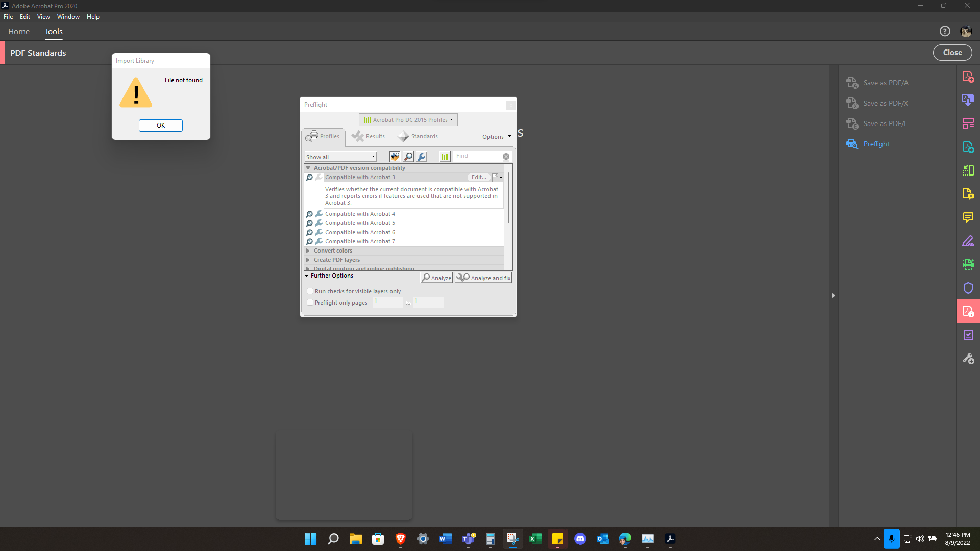Select the magnifying glass search icon in Preflight toolbar

[408, 156]
